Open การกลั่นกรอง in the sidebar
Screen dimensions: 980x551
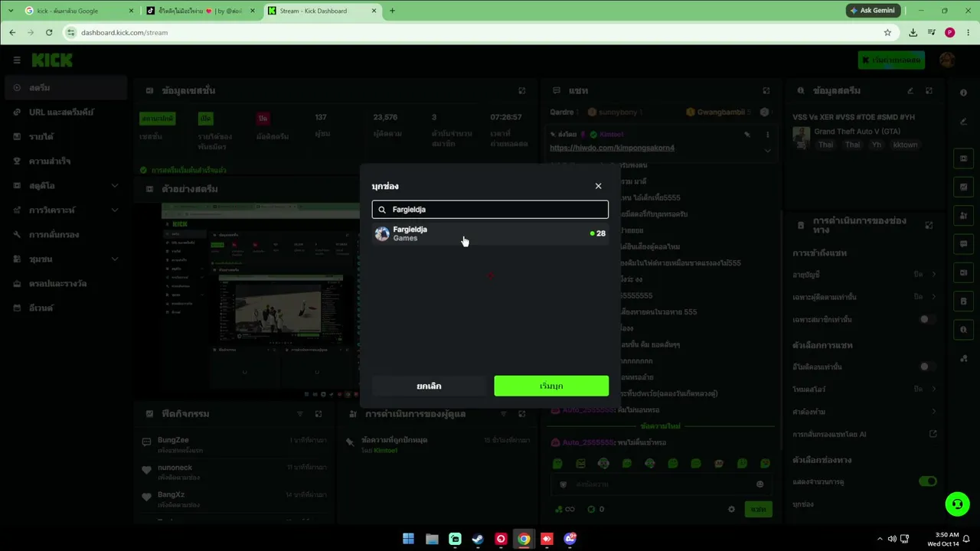(x=64, y=234)
